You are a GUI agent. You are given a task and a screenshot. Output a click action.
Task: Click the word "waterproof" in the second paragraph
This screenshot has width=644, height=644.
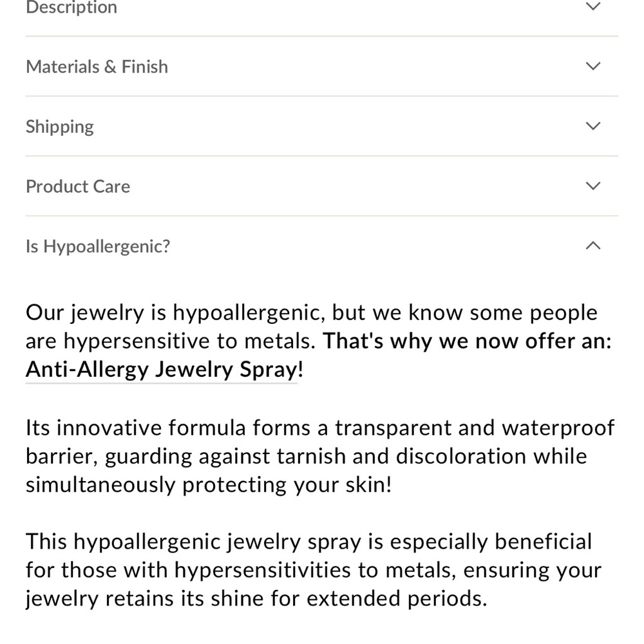pyautogui.click(x=558, y=428)
